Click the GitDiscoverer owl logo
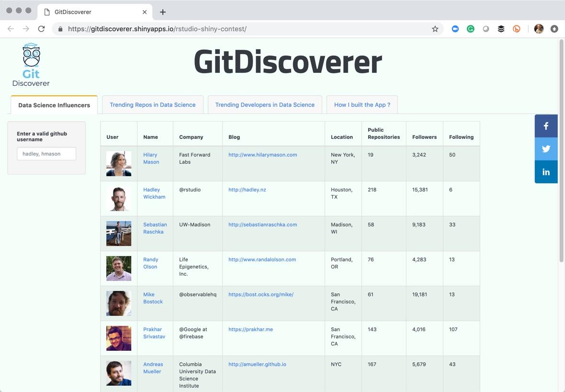The width and height of the screenshot is (565, 392). click(x=31, y=65)
